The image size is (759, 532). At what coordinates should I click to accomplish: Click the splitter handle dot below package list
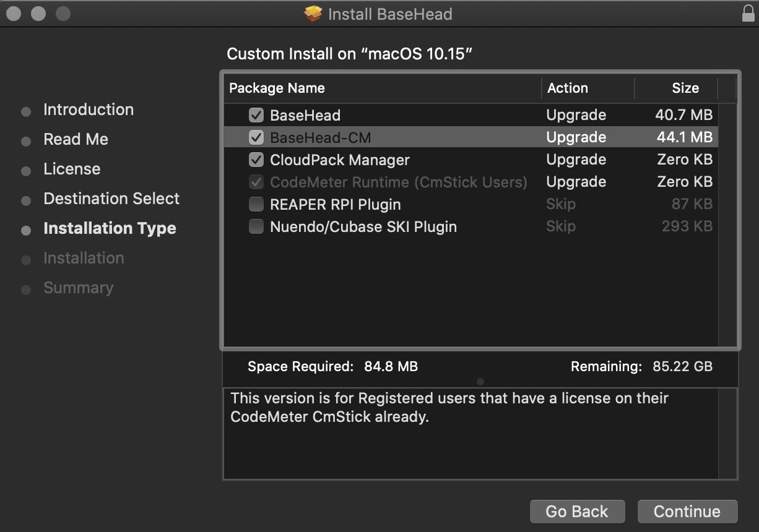(480, 382)
